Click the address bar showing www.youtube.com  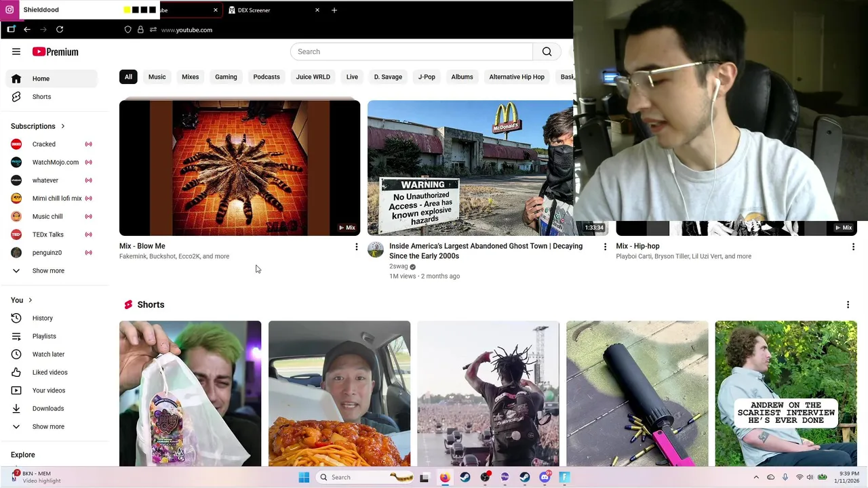click(x=186, y=30)
